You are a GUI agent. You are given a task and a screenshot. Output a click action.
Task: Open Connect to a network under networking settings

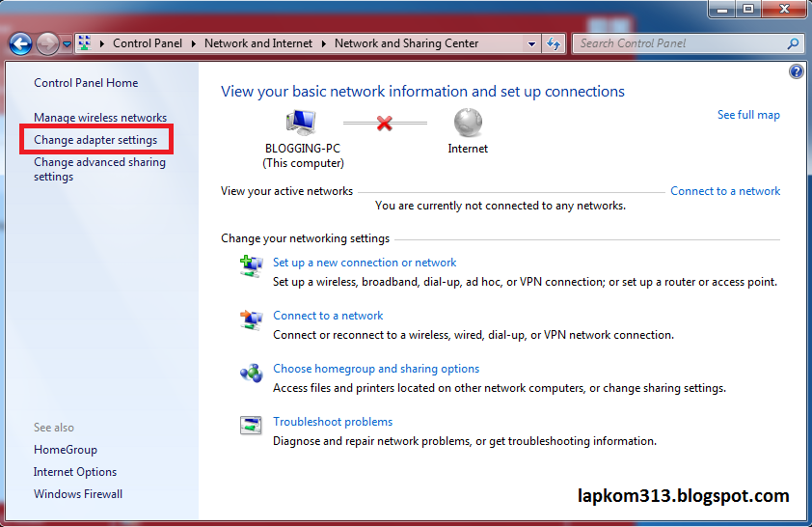coord(328,316)
